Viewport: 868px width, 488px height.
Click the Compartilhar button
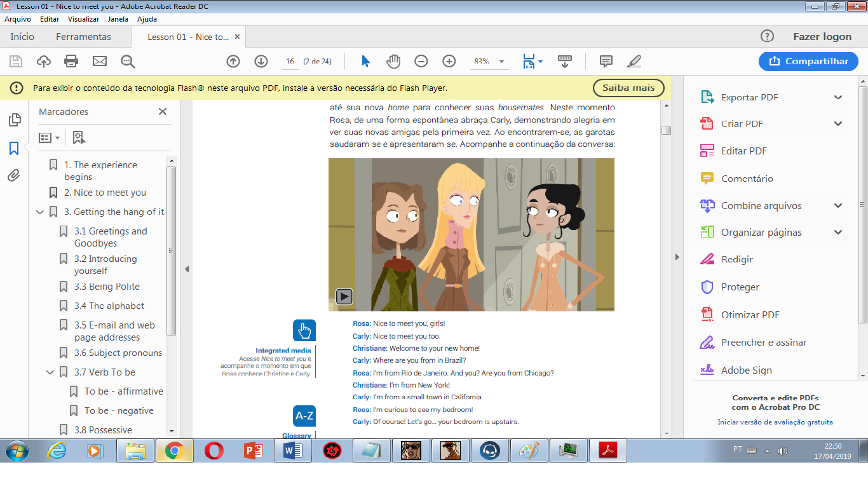pos(808,61)
